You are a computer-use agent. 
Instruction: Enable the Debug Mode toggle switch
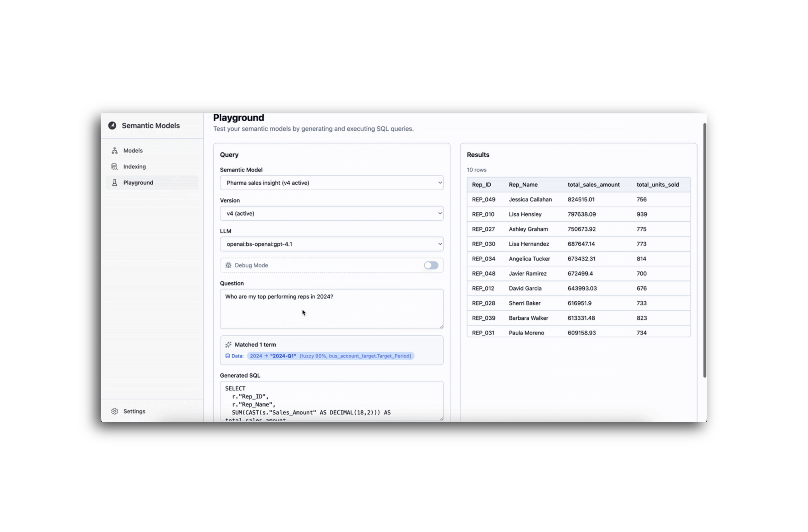click(x=431, y=266)
